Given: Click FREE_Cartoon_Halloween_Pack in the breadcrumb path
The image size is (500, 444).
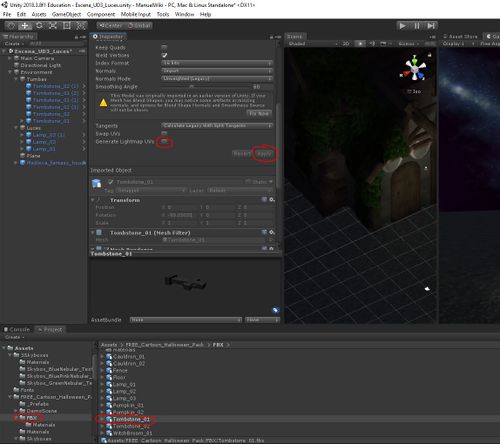Looking at the screenshot, I should coord(165,345).
